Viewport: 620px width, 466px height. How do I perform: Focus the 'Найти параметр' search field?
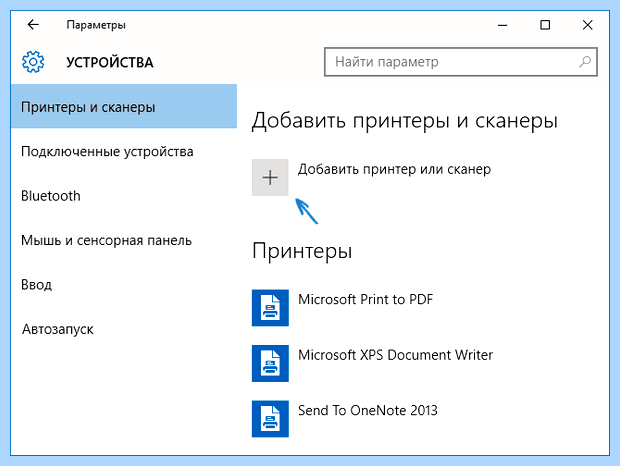tap(461, 62)
